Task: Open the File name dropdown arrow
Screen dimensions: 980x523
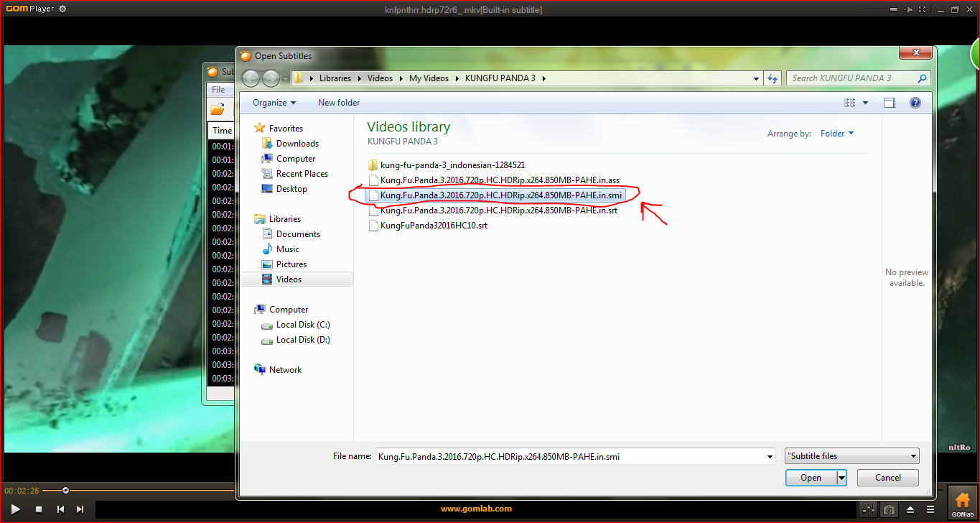Action: tap(770, 456)
